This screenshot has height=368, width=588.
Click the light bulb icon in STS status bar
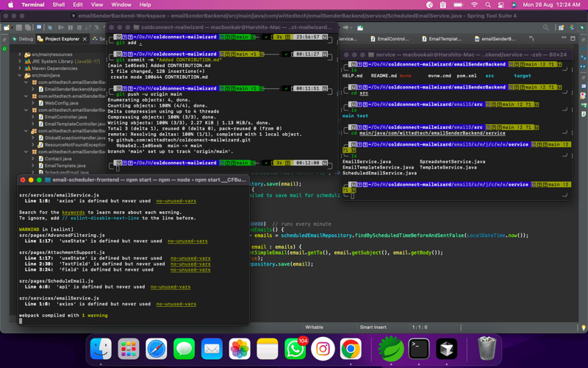coord(584,328)
